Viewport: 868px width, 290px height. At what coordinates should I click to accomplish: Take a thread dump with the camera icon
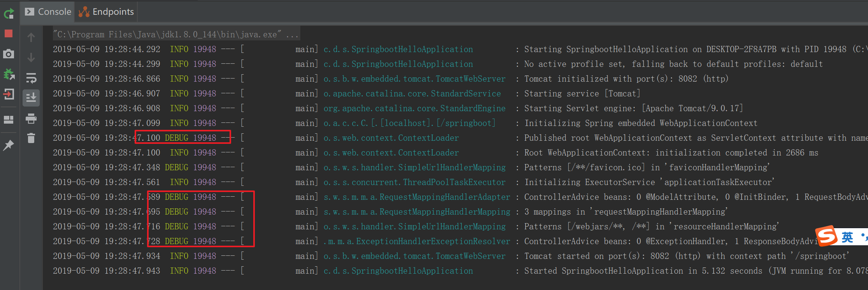(9, 54)
